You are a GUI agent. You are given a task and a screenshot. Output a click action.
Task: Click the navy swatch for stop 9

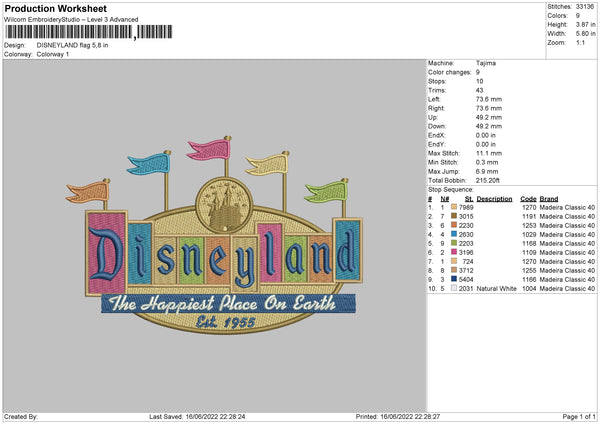[454, 279]
